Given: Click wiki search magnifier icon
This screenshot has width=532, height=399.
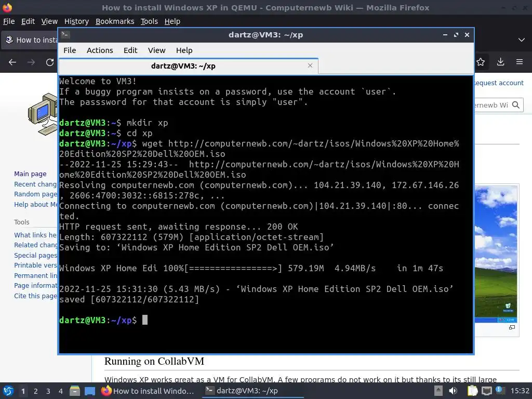Looking at the screenshot, I should (516, 105).
